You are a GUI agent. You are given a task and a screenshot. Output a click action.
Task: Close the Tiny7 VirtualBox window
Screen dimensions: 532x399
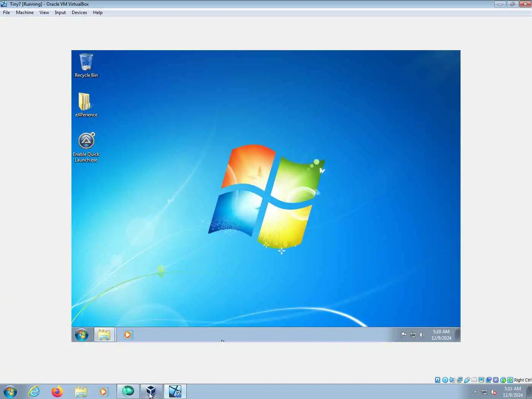pos(525,4)
